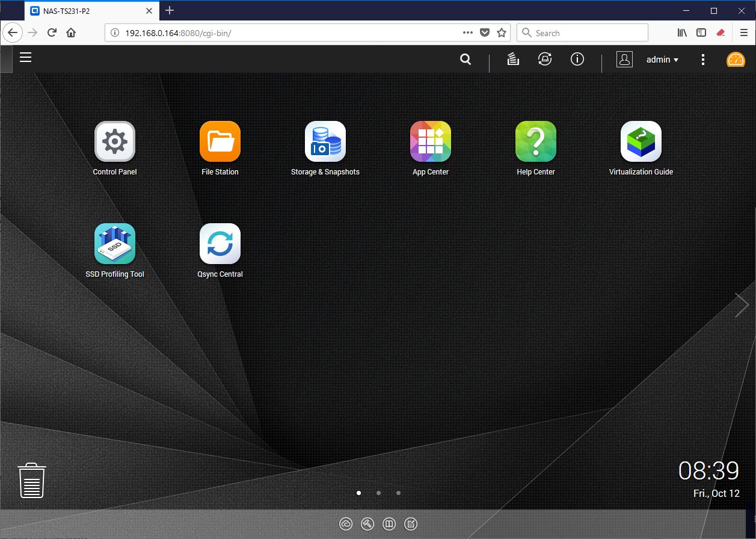Select the first desktop page dot
756x539 pixels.
pyautogui.click(x=359, y=493)
